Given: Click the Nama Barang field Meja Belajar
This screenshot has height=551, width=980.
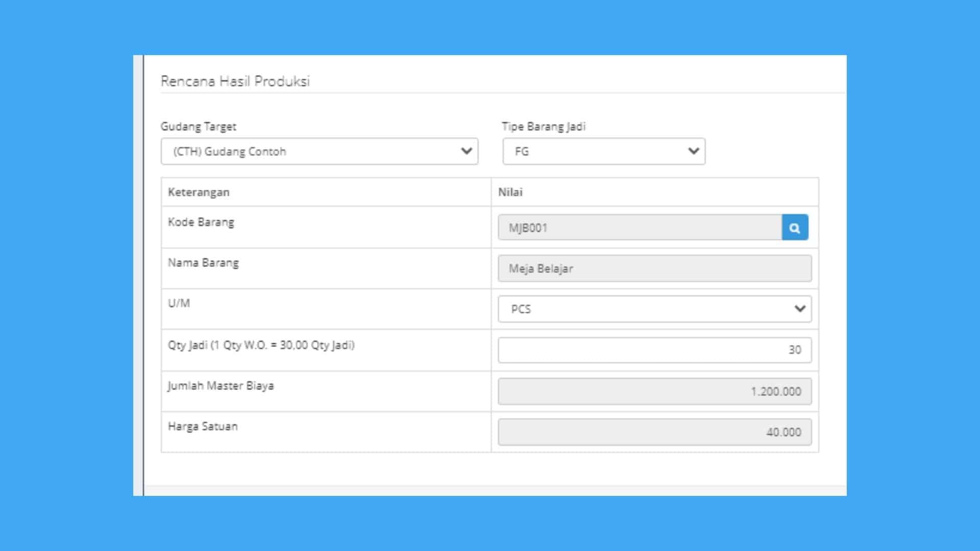Looking at the screenshot, I should click(x=654, y=268).
